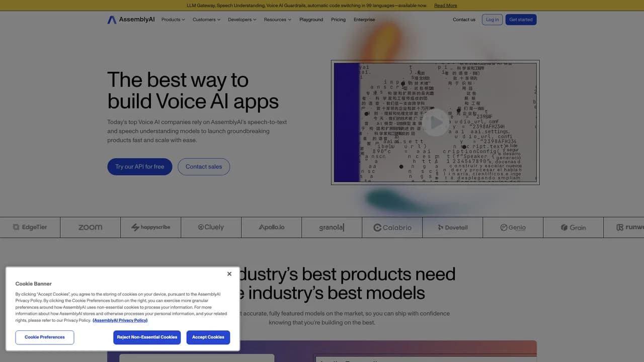This screenshot has height=362, width=644.
Task: Close the cookie banner with X
Action: pyautogui.click(x=229, y=274)
